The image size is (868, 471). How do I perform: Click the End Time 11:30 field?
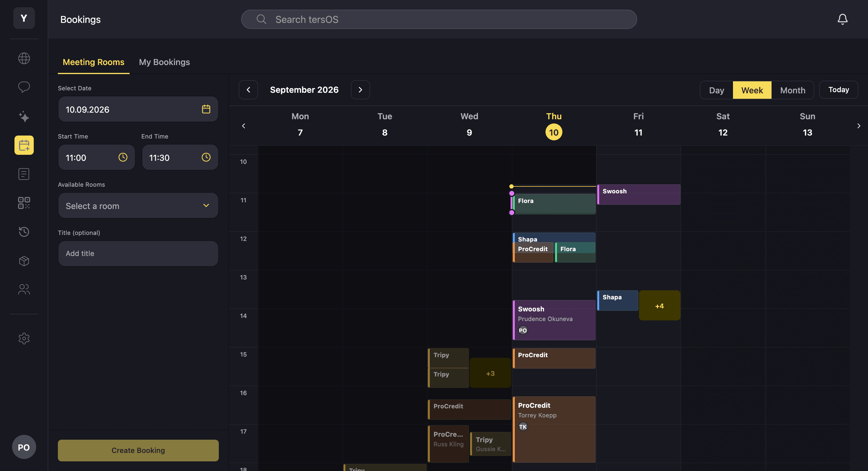click(x=180, y=157)
